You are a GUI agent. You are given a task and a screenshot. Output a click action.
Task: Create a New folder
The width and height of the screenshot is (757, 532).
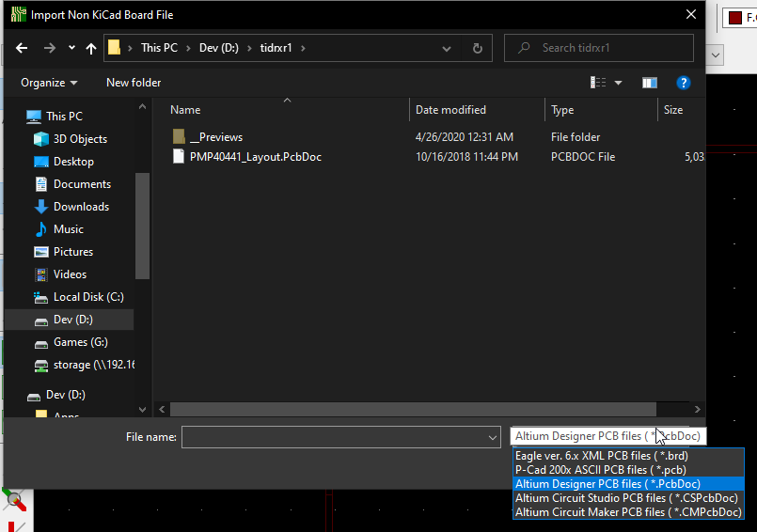[134, 83]
